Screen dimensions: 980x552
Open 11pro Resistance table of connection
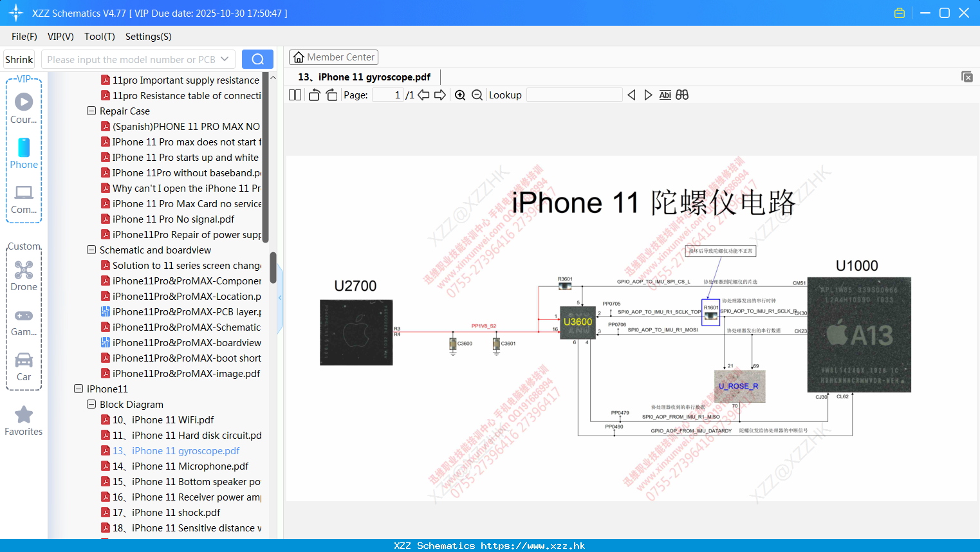pyautogui.click(x=181, y=95)
